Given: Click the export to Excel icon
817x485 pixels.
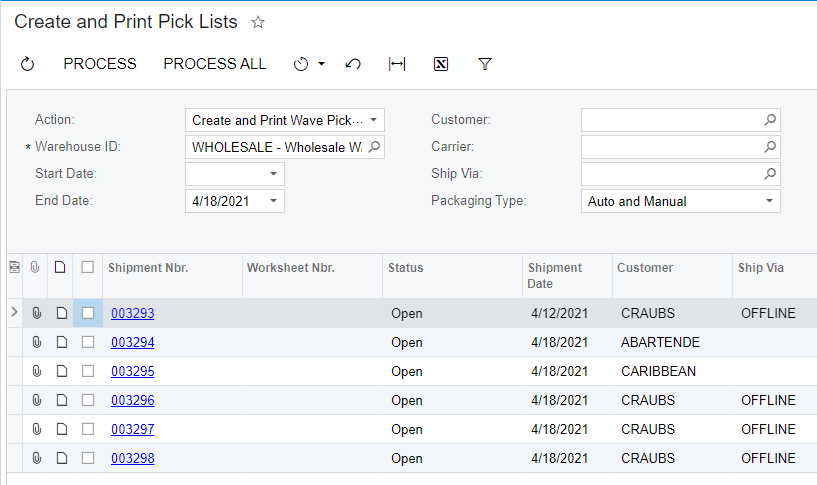Looking at the screenshot, I should click(441, 64).
